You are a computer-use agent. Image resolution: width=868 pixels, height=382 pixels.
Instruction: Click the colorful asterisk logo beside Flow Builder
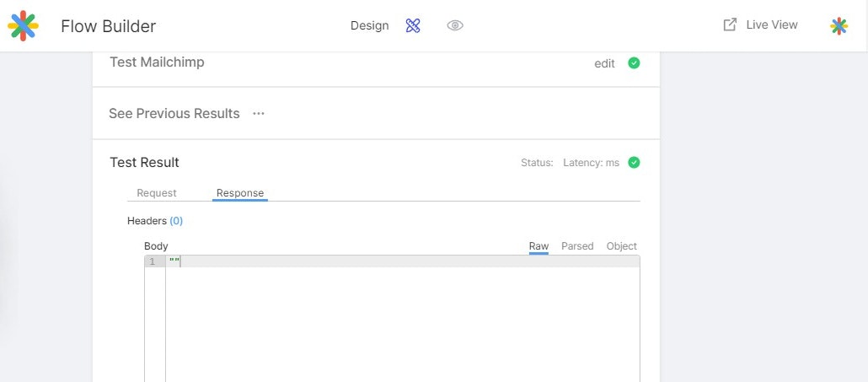[x=23, y=25]
